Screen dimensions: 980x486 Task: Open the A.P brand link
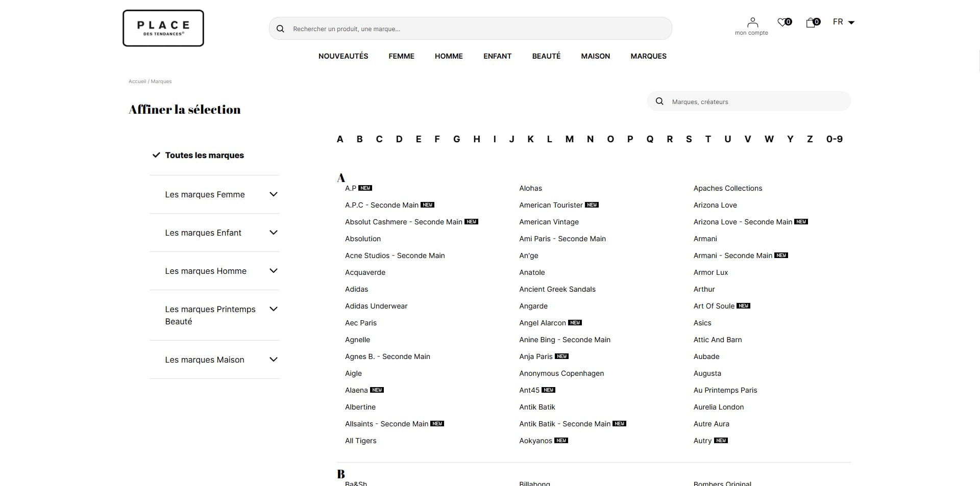(351, 188)
